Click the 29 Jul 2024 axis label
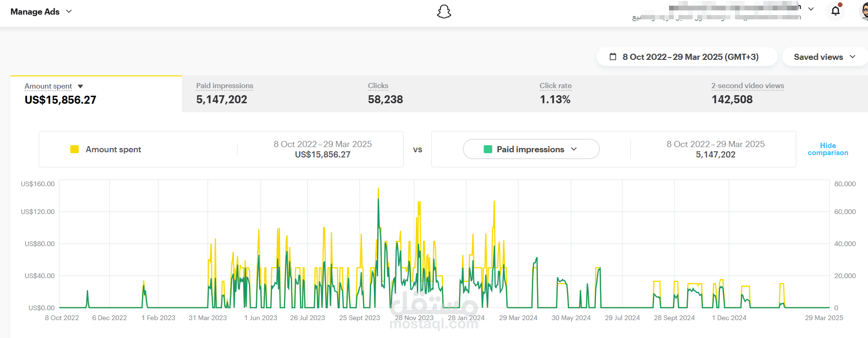This screenshot has width=868, height=338. [x=622, y=318]
